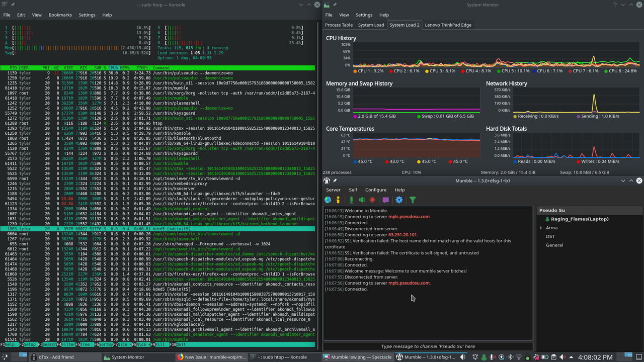
Task: Open System Monitor's Help menu
Action: pyautogui.click(x=384, y=15)
